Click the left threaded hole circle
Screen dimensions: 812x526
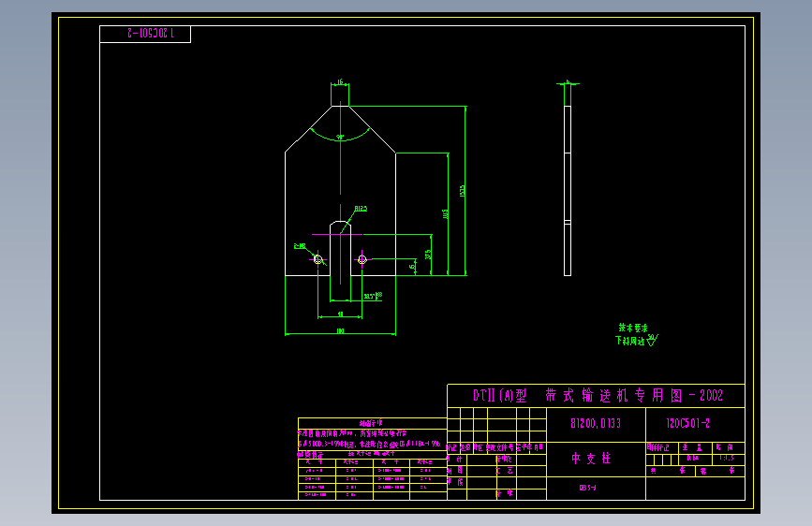pos(318,259)
